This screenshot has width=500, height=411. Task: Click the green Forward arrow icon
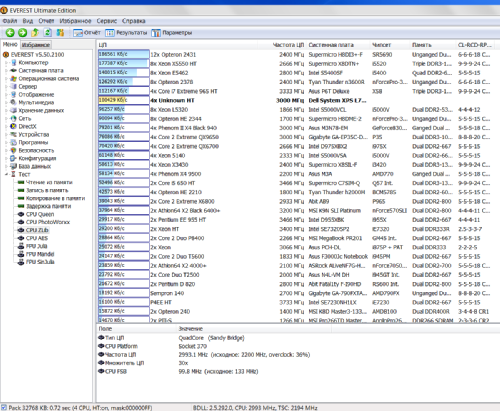coord(22,32)
